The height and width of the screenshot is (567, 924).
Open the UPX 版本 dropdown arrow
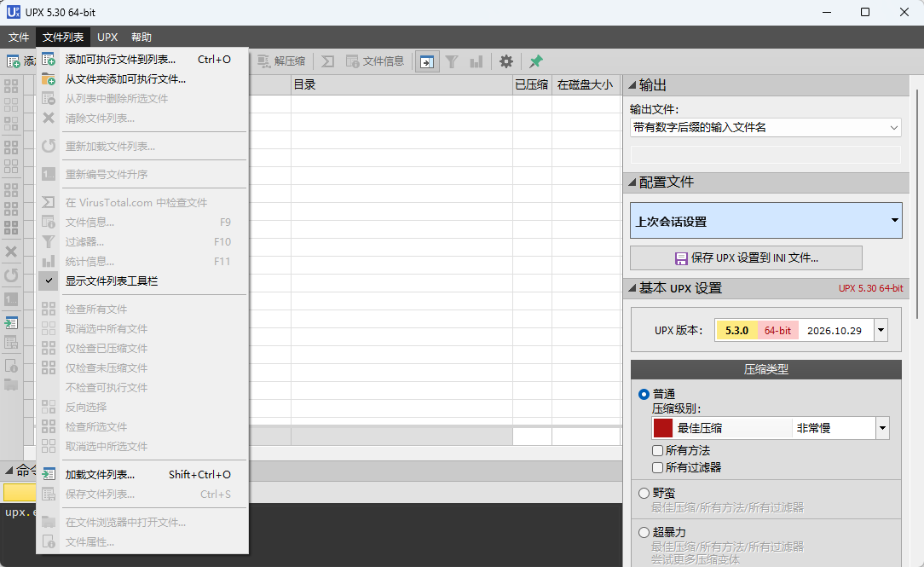tap(881, 330)
